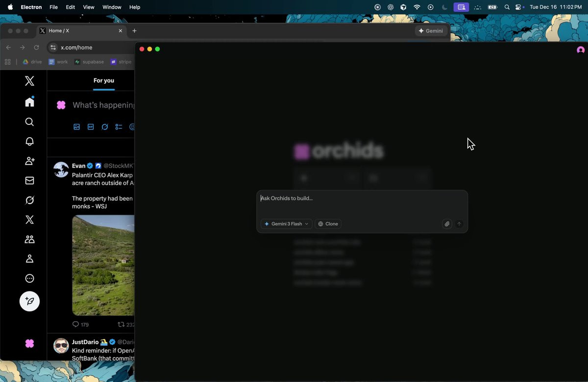Open Explore search icon in X sidebar

click(x=29, y=122)
